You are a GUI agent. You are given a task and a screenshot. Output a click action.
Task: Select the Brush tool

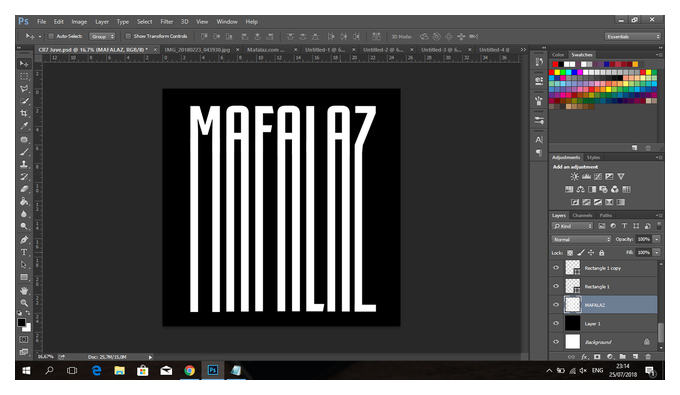point(24,152)
